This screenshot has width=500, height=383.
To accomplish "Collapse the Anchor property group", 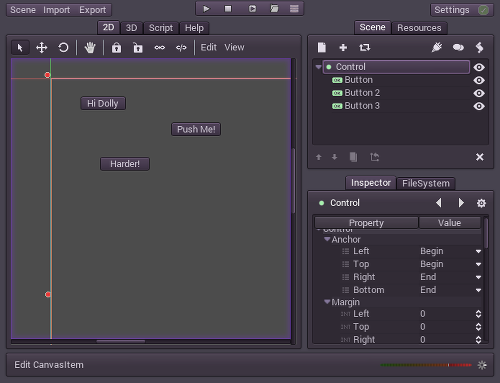I will 327,239.
